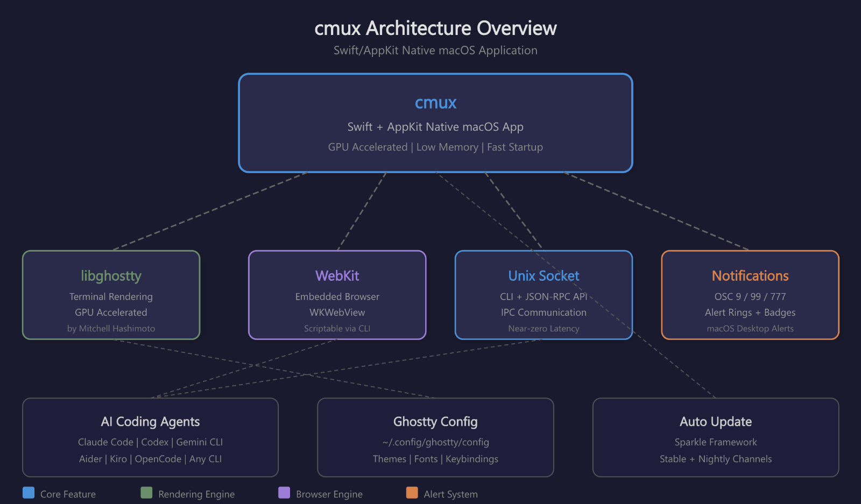861x504 pixels.
Task: Click the Claude Code agent text
Action: click(105, 442)
